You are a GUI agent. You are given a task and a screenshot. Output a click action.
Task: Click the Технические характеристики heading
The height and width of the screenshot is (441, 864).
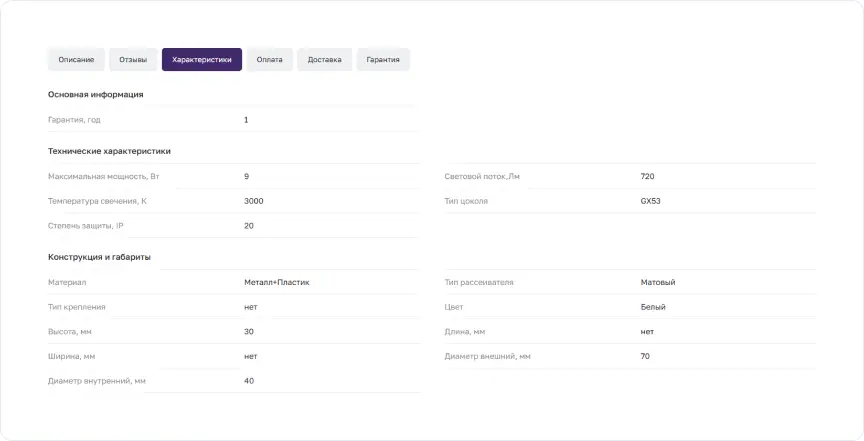[x=109, y=151]
